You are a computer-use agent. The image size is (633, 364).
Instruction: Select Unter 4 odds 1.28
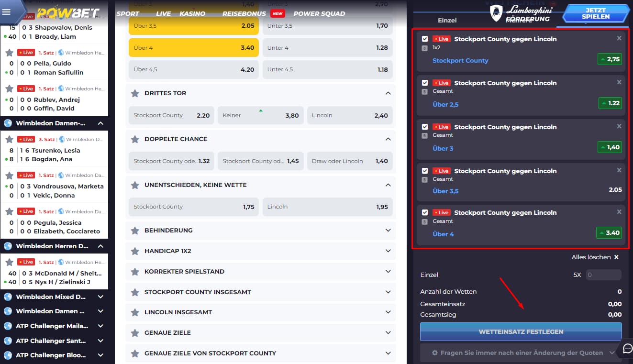click(328, 48)
